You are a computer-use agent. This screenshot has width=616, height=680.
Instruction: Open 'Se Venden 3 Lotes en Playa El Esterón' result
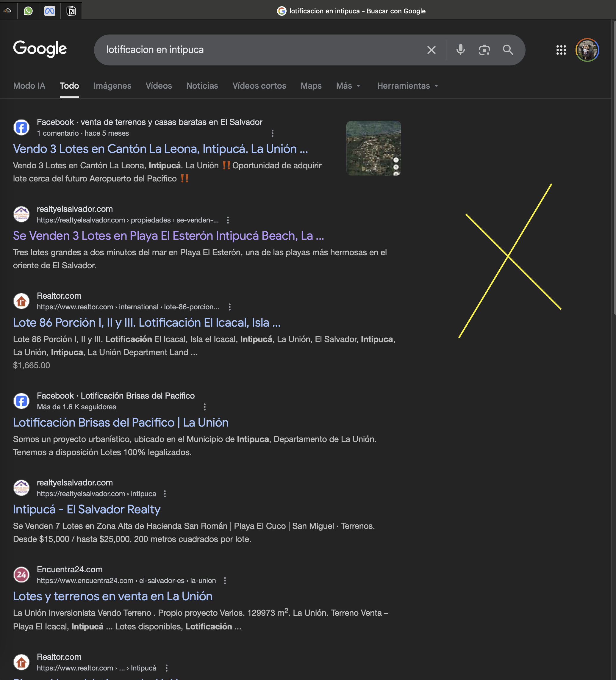[x=169, y=236]
